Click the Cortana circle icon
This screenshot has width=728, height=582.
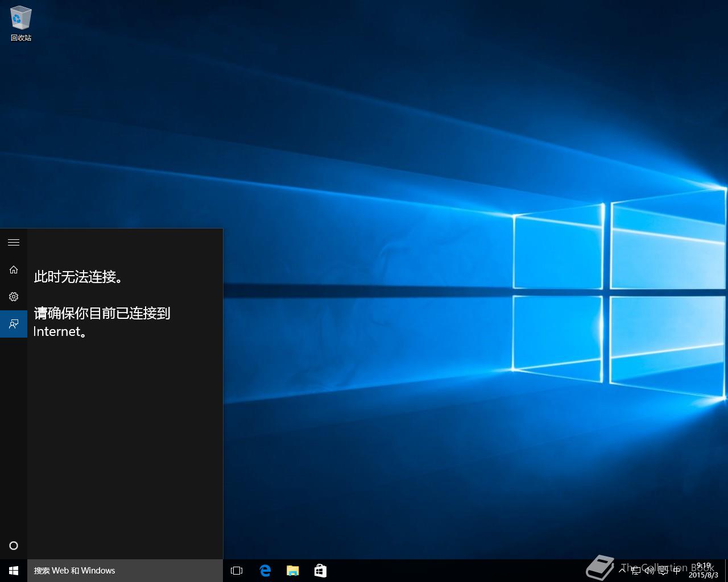tap(14, 546)
